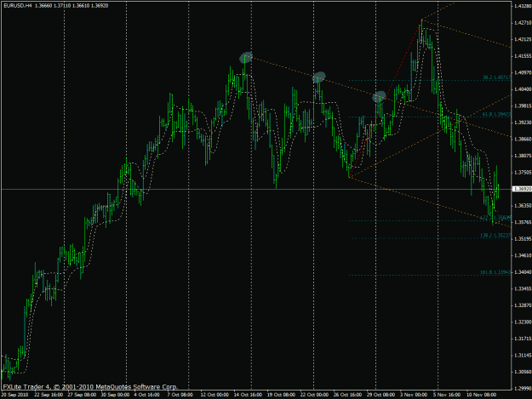Click the 1.42125 price axis label
532x399 pixels.
(523, 39)
